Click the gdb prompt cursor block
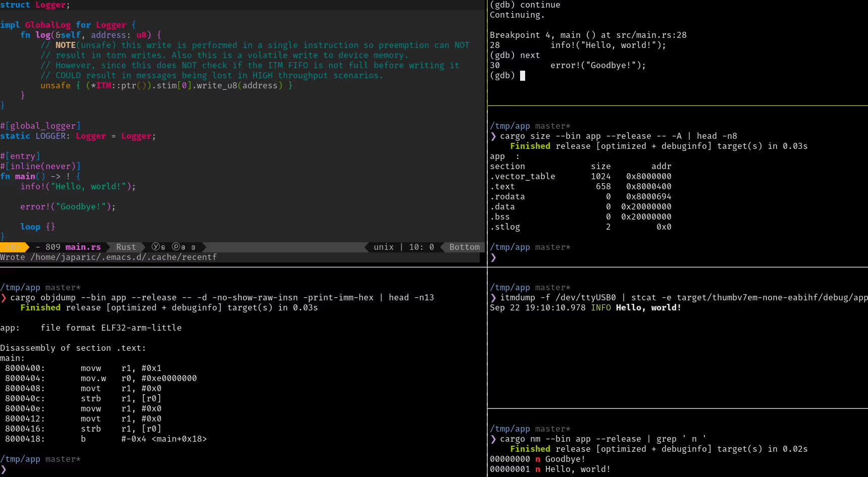Screen dimensions: 868x477 point(523,75)
